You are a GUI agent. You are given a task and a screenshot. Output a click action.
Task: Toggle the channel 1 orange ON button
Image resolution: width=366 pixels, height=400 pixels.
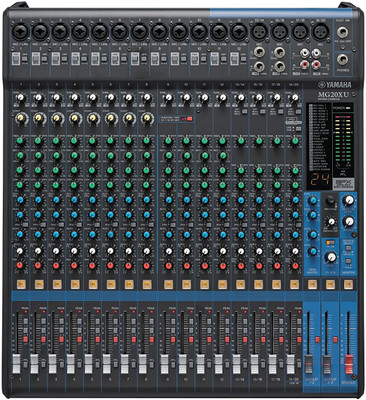[21, 284]
